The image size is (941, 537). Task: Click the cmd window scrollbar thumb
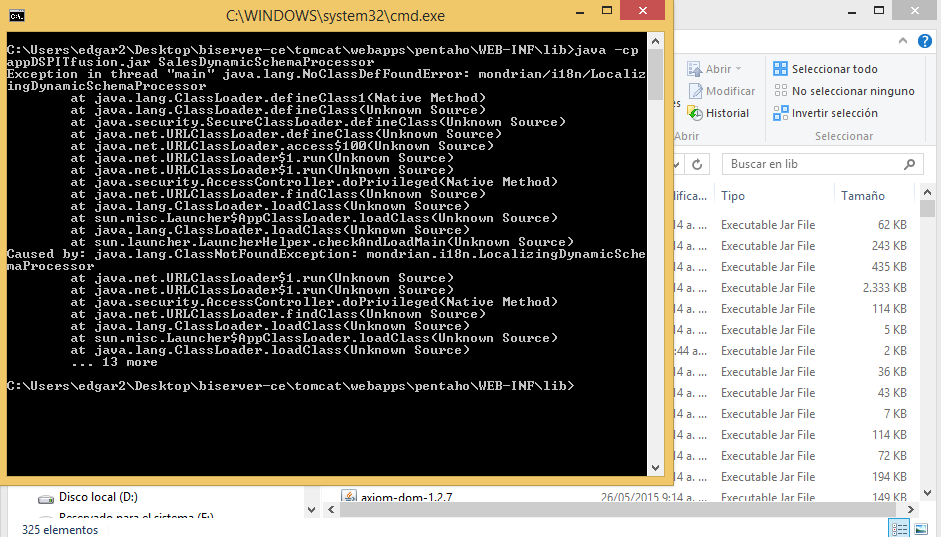click(655, 75)
